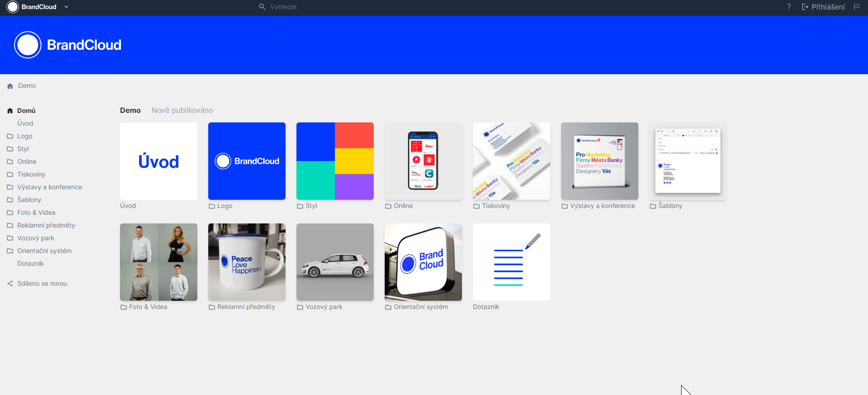Click the flag language icon in top bar

tap(857, 7)
